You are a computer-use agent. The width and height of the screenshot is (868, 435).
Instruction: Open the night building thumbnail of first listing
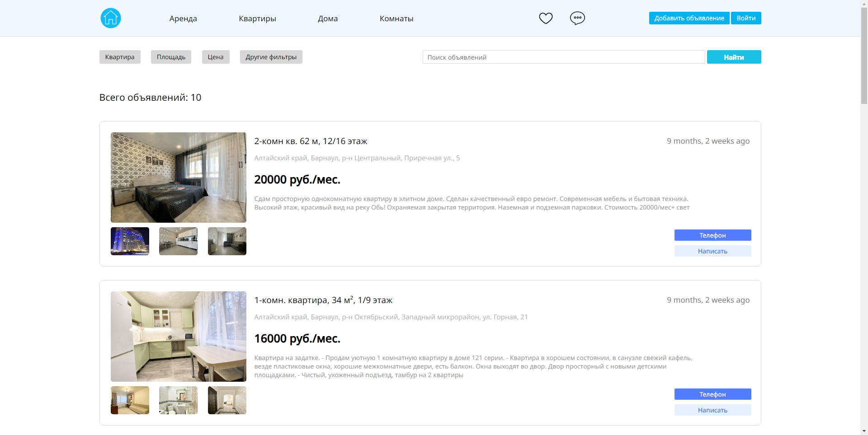pyautogui.click(x=130, y=241)
